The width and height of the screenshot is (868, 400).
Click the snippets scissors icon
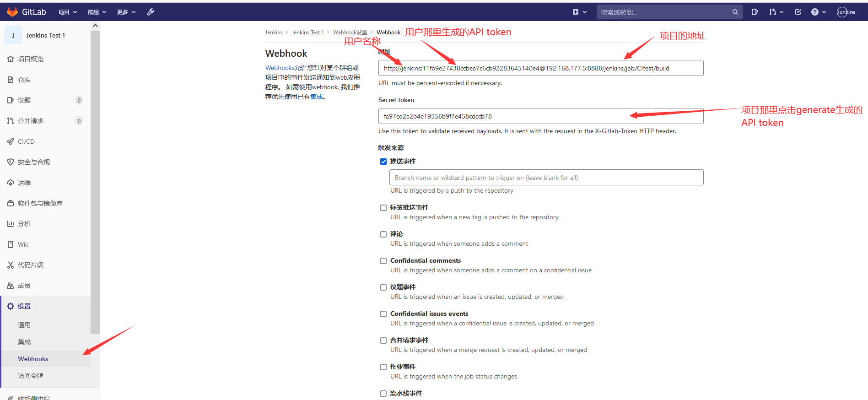click(x=11, y=265)
